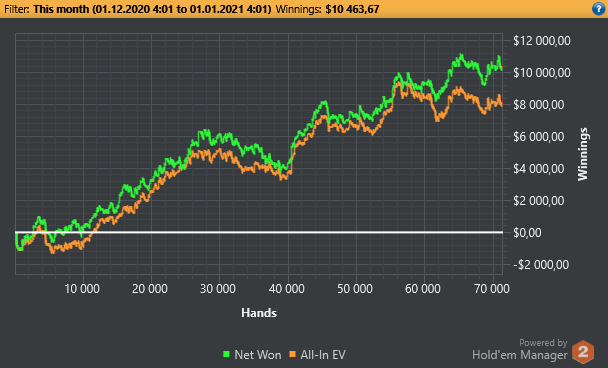Click the 10 000 hands axis label
608x368 pixels.
point(82,289)
